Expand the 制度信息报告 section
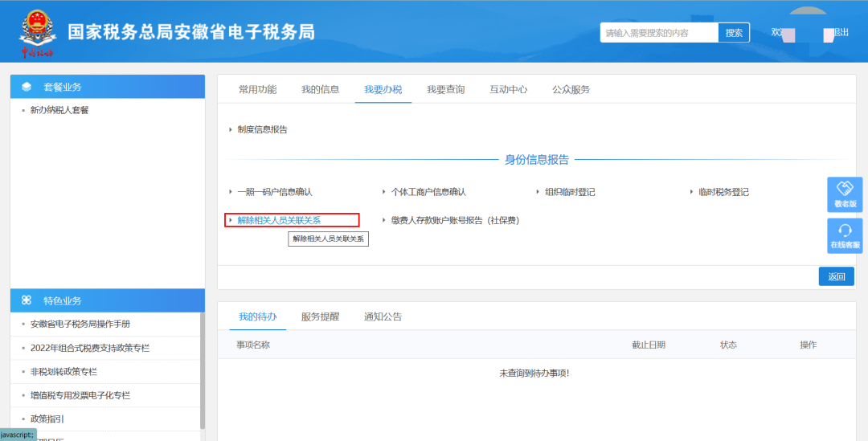The image size is (868, 441). pyautogui.click(x=262, y=129)
